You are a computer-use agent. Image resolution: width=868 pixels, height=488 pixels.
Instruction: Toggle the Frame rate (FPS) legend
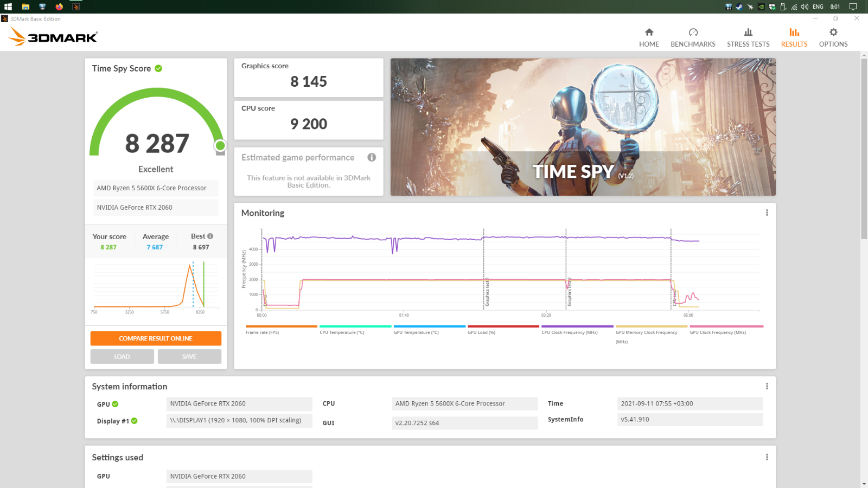coord(281,330)
